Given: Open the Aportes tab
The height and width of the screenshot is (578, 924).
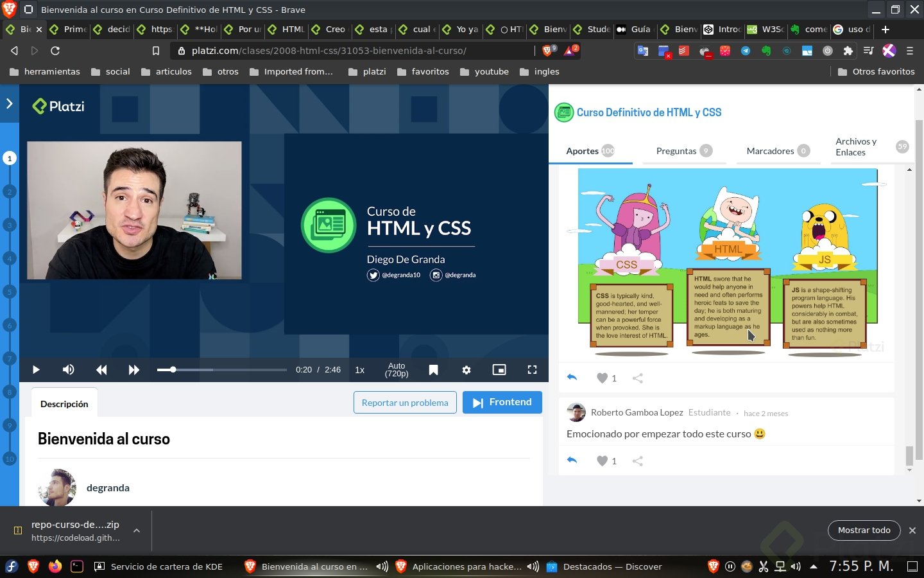Looking at the screenshot, I should (x=590, y=151).
